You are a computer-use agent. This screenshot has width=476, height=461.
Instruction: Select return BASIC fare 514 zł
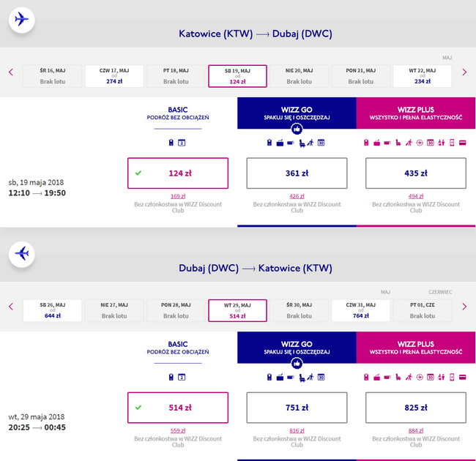coord(178,408)
